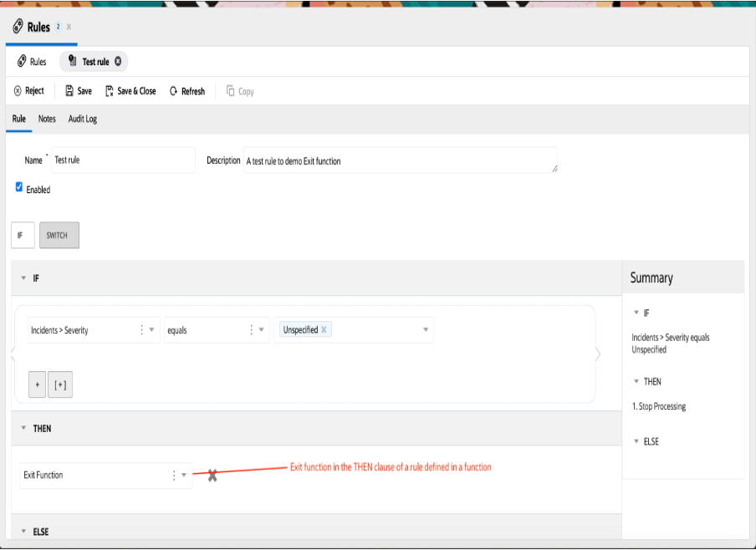The width and height of the screenshot is (756, 550).
Task: Close the Test rule tab
Action: [x=118, y=62]
